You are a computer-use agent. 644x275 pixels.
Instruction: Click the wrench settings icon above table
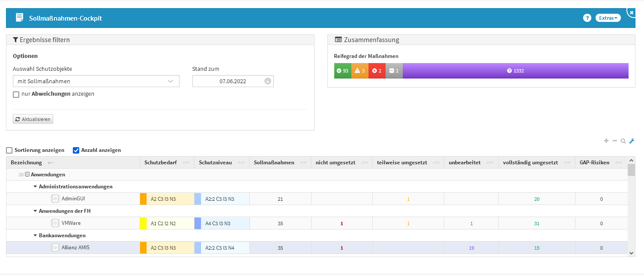[632, 141]
